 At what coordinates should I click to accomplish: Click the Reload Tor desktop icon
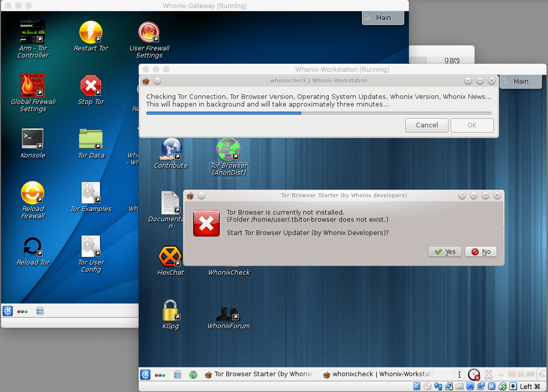point(33,251)
